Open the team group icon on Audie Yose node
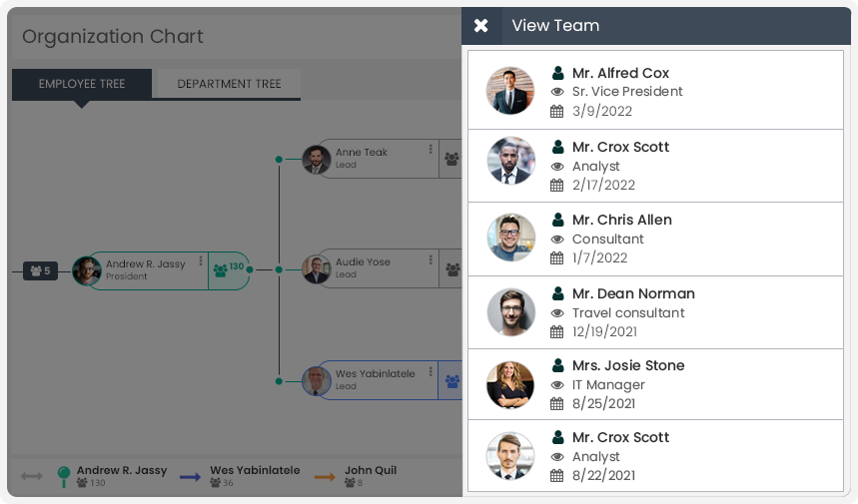Screen dimensions: 858x504 point(452,269)
